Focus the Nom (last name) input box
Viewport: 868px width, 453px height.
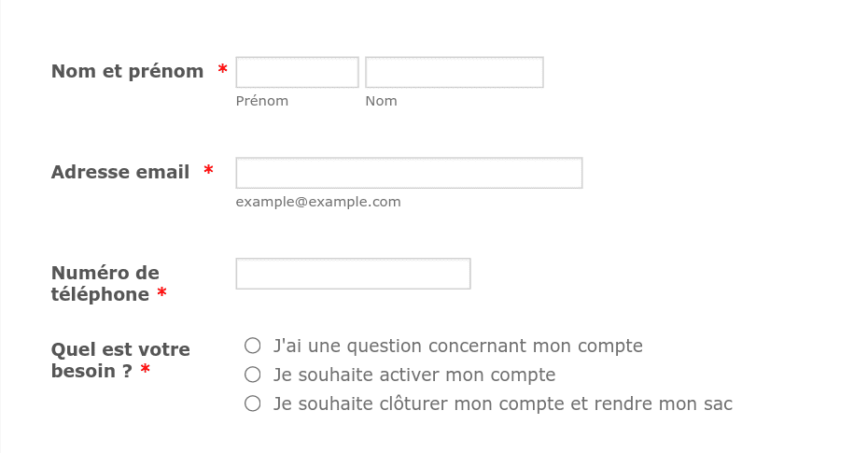coord(454,72)
